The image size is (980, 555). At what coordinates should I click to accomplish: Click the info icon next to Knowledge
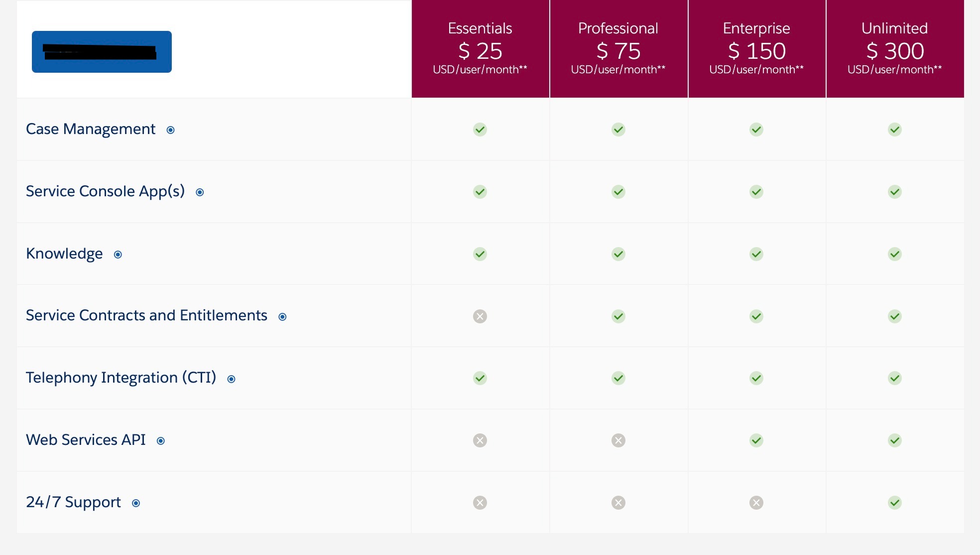point(118,254)
